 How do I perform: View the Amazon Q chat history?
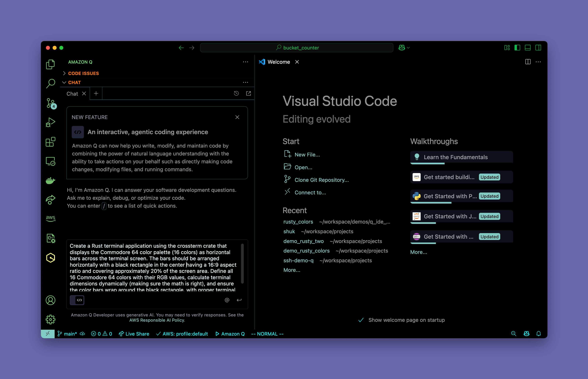click(x=236, y=93)
